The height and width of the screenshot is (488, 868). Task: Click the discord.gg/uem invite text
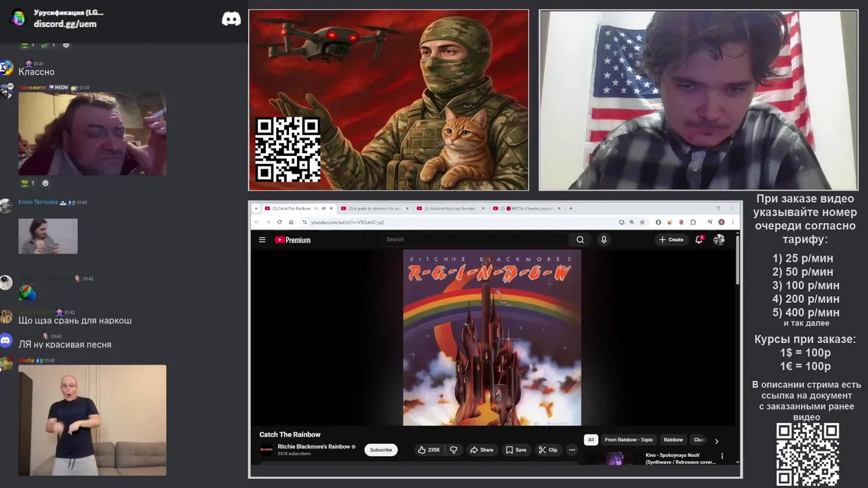[x=65, y=24]
